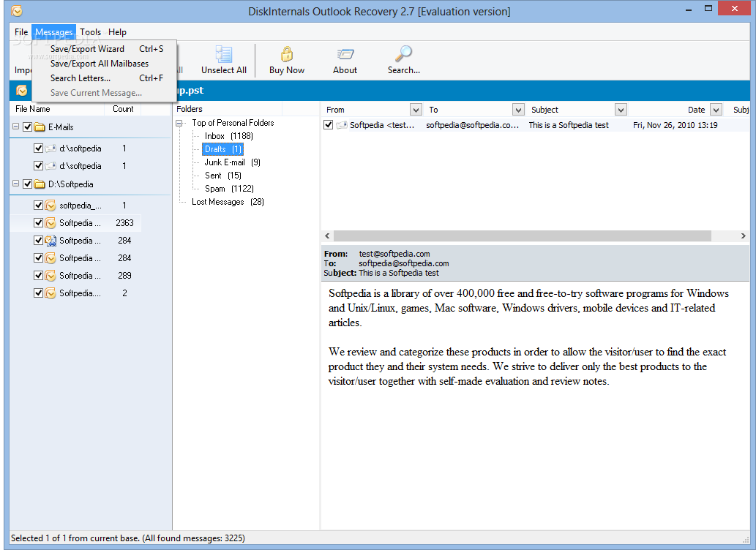
Task: Toggle the E-Mails group checkbox
Action: pos(28,127)
